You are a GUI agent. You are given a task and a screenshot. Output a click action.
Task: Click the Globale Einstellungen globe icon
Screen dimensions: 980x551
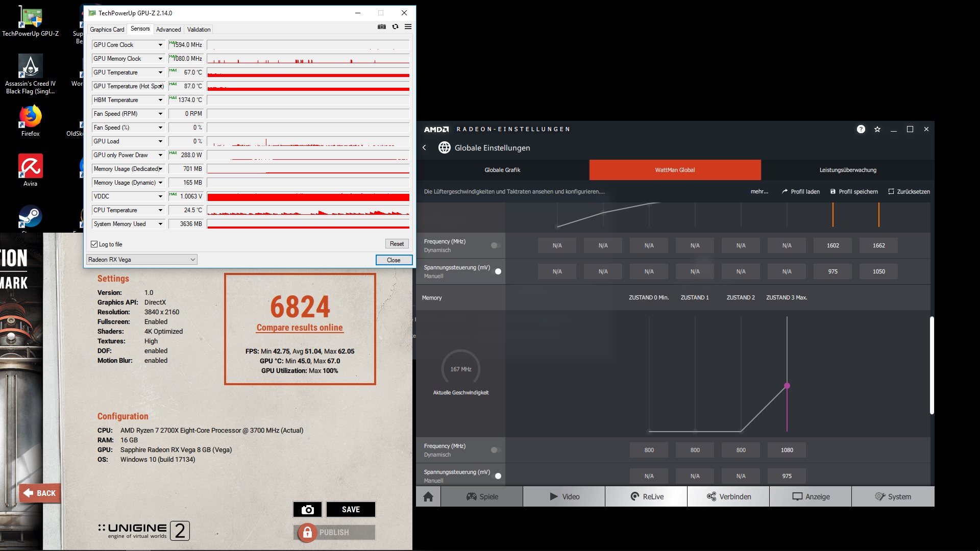444,147
